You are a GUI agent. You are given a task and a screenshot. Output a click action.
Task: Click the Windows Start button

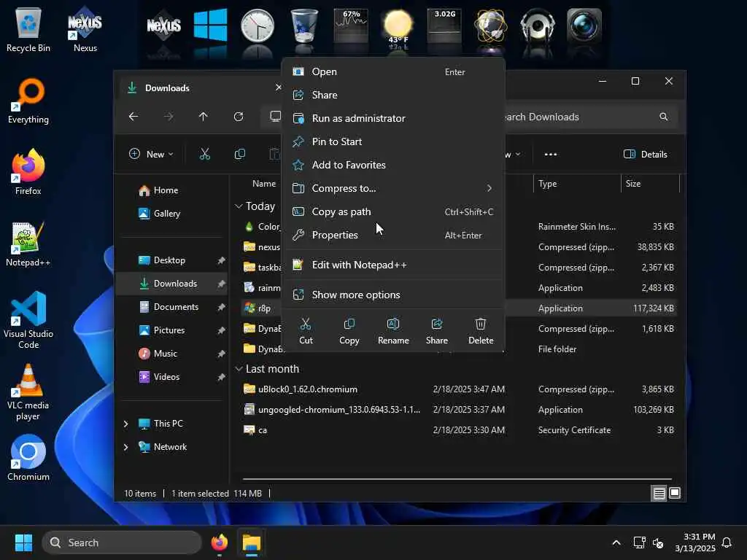pyautogui.click(x=23, y=542)
